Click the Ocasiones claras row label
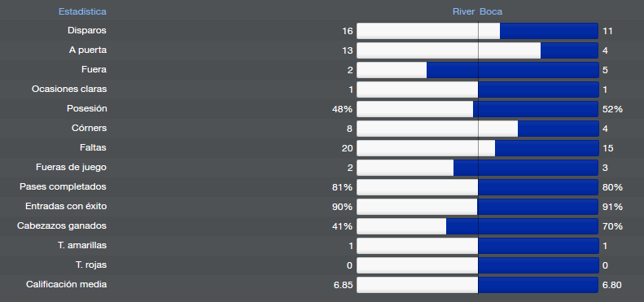Viewport: 644px width, 302px height. [69, 90]
